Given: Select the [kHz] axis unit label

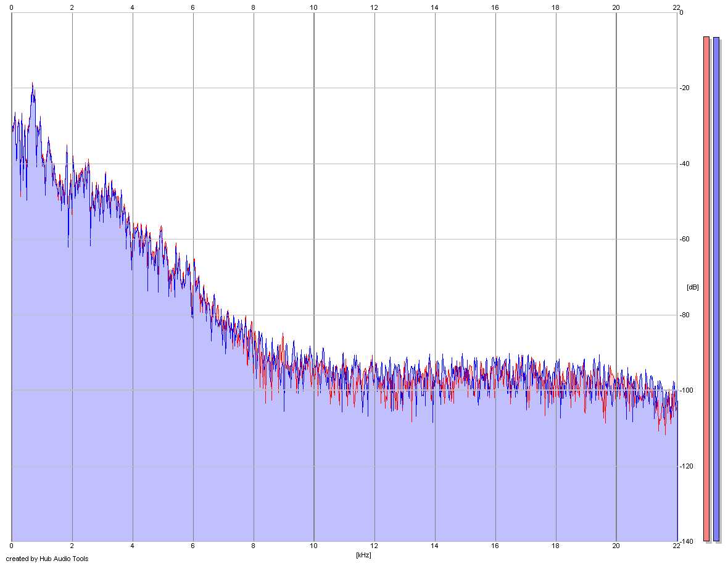Looking at the screenshot, I should pos(363,555).
